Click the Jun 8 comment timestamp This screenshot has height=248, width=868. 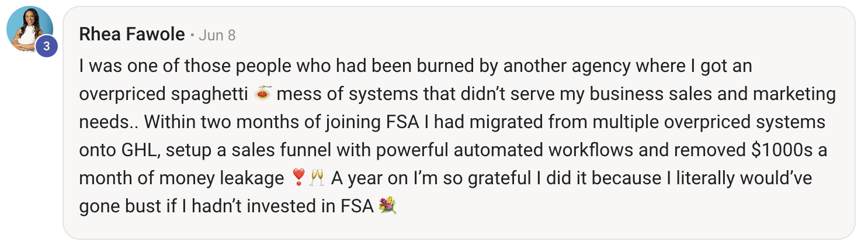217,36
